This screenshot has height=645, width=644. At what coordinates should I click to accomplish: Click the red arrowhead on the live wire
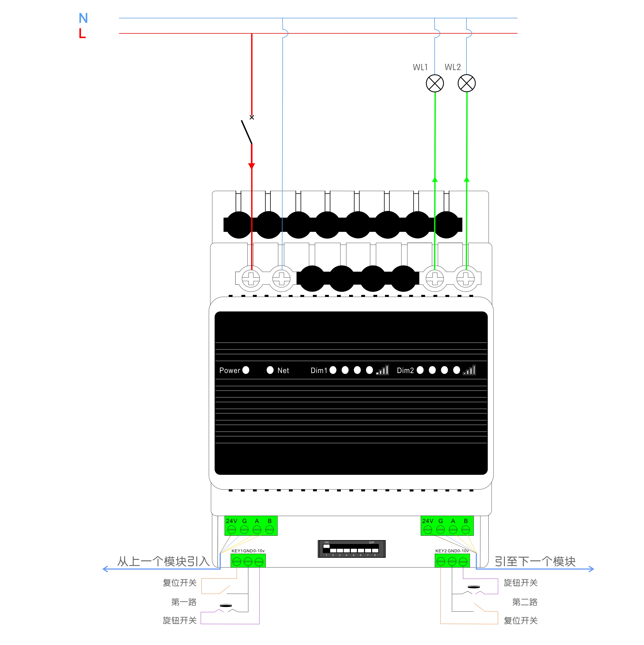click(x=252, y=166)
